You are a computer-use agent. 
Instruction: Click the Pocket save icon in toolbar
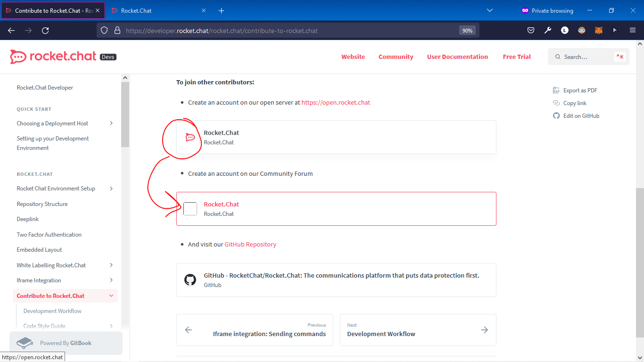click(x=530, y=30)
